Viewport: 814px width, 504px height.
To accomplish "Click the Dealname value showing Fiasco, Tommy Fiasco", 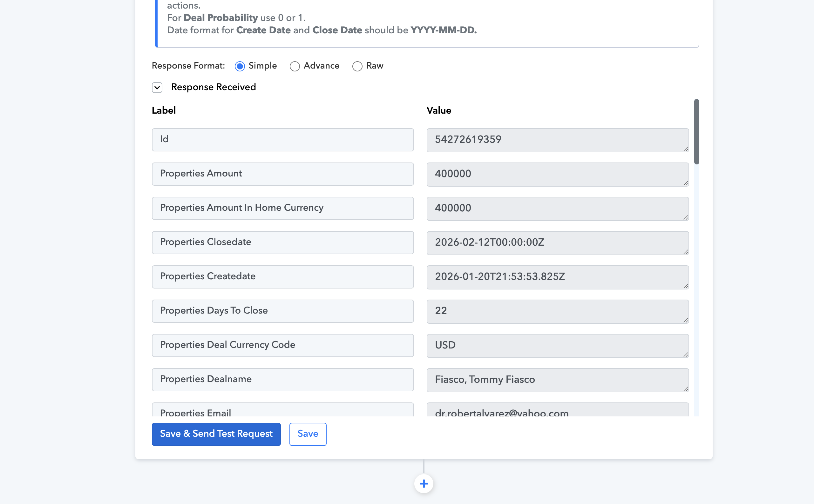I will click(x=557, y=380).
